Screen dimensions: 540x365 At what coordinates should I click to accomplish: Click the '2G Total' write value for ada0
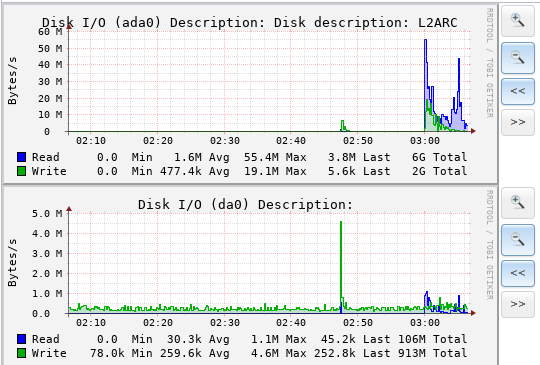click(439, 171)
